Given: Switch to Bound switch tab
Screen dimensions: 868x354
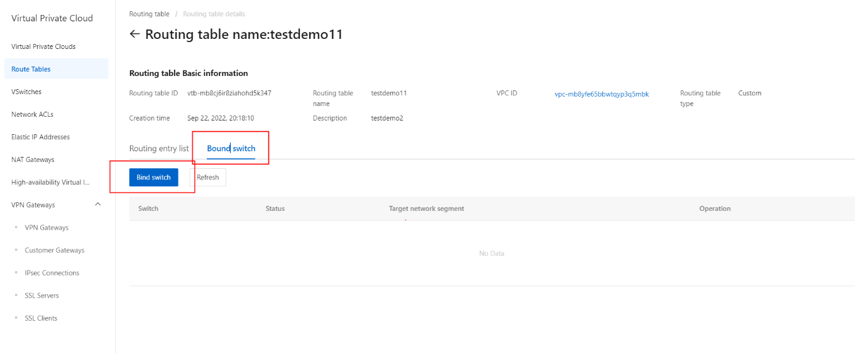Looking at the screenshot, I should 231,149.
